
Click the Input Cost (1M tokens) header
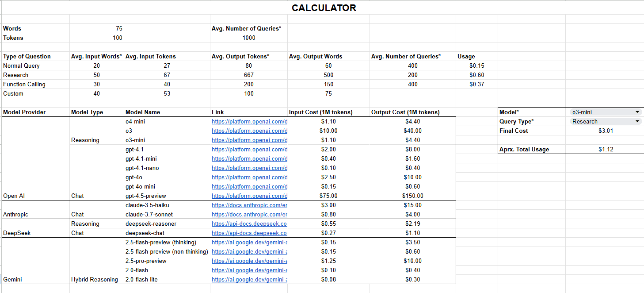click(321, 112)
